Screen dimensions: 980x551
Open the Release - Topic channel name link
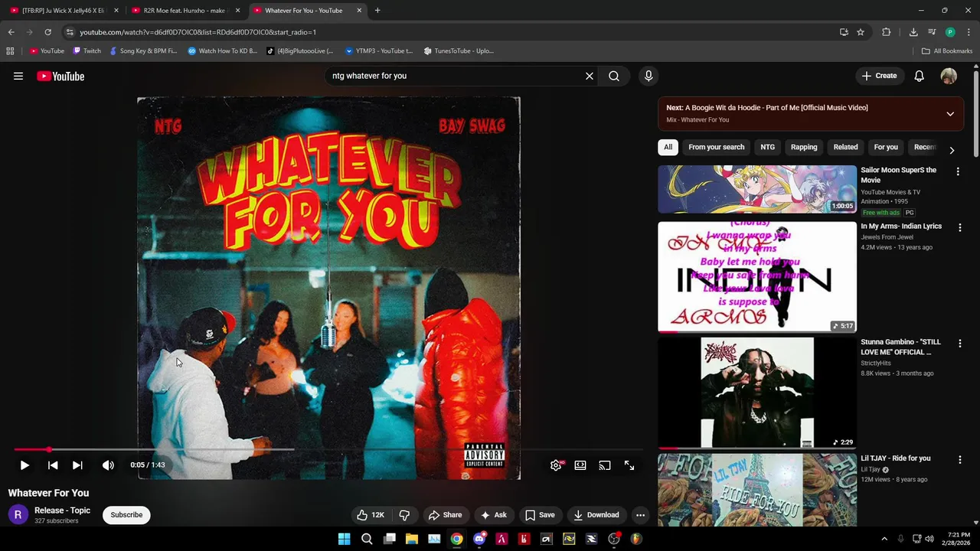coord(62,510)
